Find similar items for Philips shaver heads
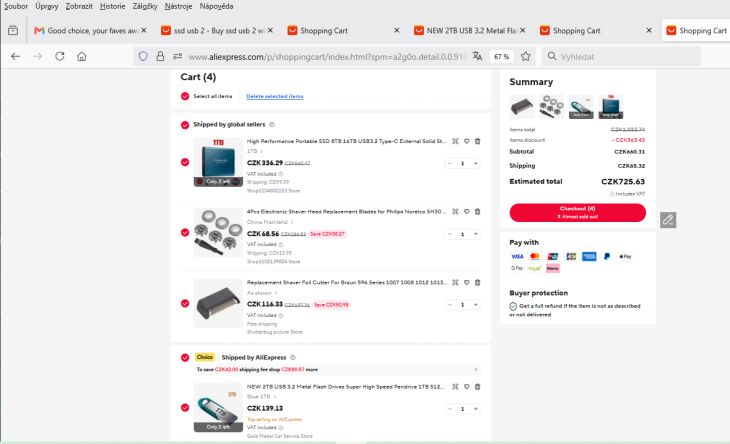Viewport: 730px width, 444px height. pyautogui.click(x=455, y=211)
